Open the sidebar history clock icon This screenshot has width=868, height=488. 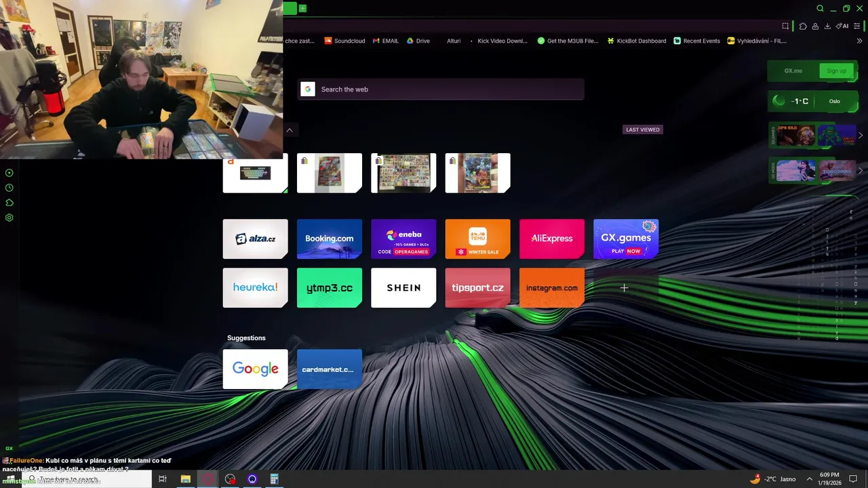pos(9,188)
